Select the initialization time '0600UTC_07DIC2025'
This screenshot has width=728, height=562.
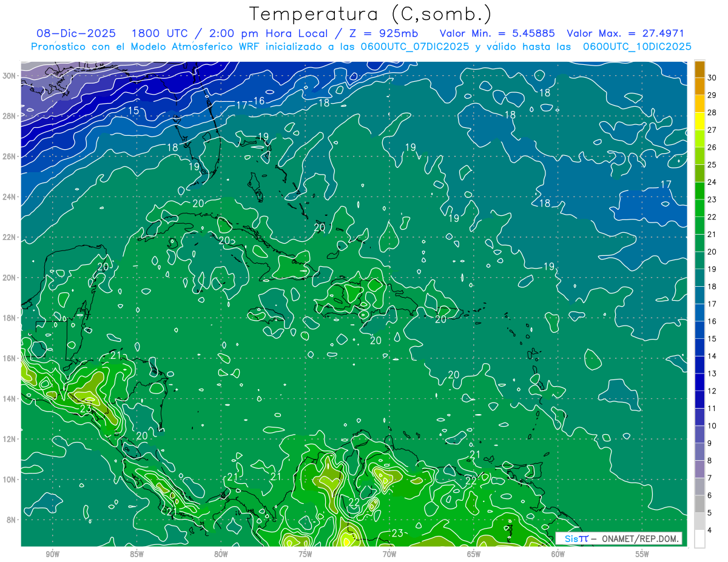416,47
